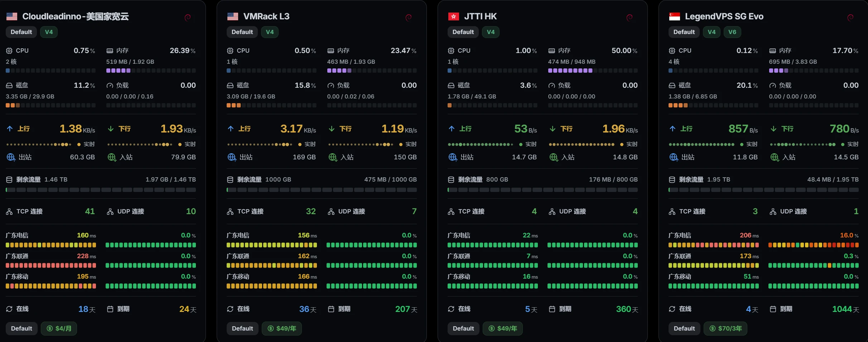The image size is (868, 342).
Task: Click the 广东电信 packet loss bar on LegendVPS
Action: (814, 245)
